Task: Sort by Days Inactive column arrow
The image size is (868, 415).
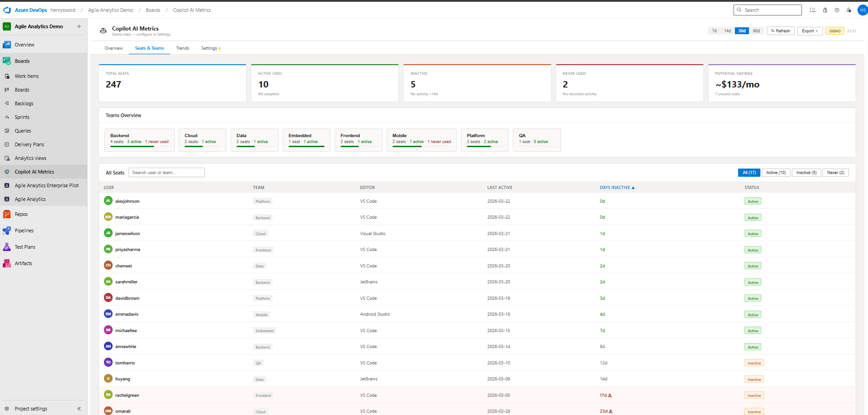Action: (633, 187)
